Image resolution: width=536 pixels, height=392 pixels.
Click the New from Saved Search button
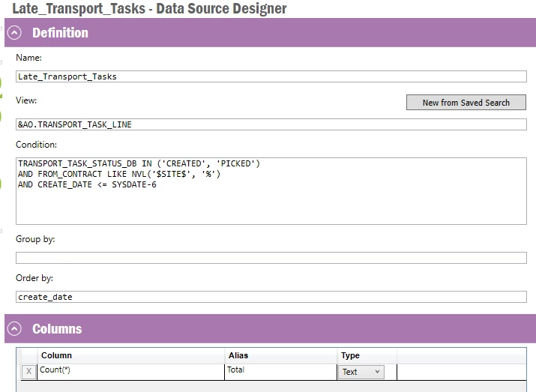[x=466, y=103]
